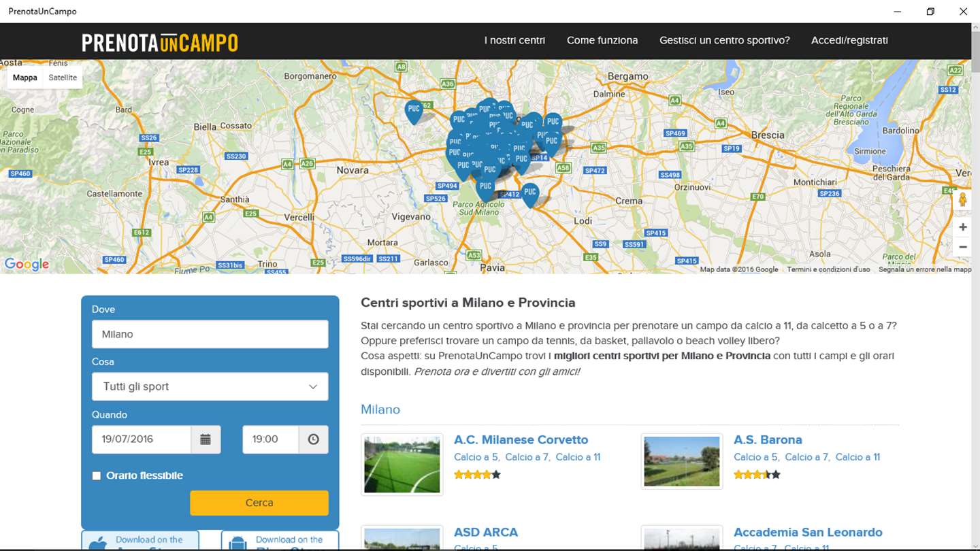Click Calcio a 5 under A.C. Milanese Corvetto

coord(476,457)
